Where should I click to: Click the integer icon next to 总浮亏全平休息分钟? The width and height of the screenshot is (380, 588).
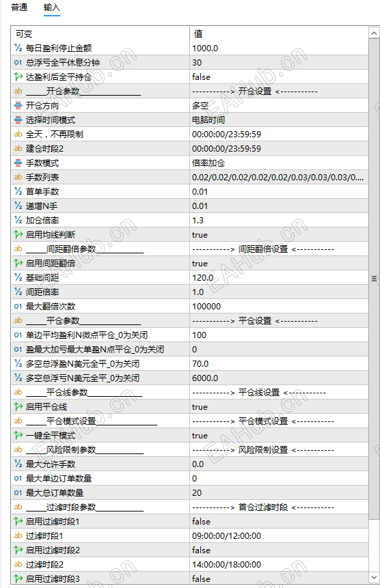(18, 62)
